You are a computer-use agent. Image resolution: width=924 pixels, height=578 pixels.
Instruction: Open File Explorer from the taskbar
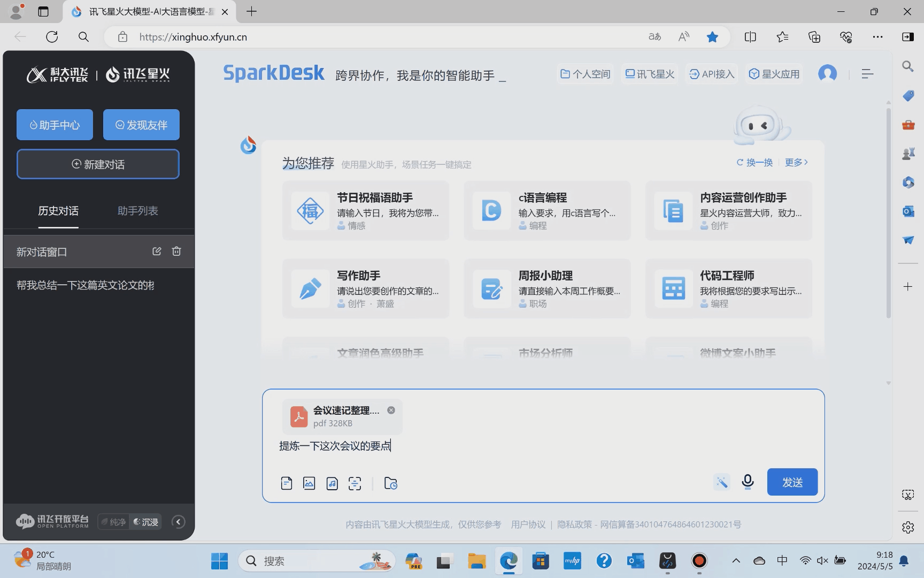pos(476,561)
